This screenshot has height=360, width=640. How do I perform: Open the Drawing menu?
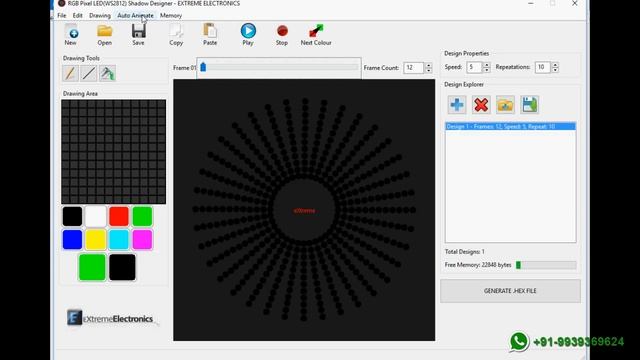pyautogui.click(x=100, y=16)
